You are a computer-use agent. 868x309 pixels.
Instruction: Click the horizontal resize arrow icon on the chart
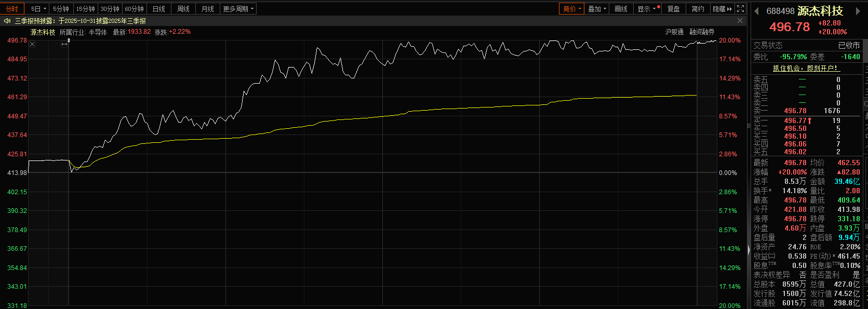64,44
